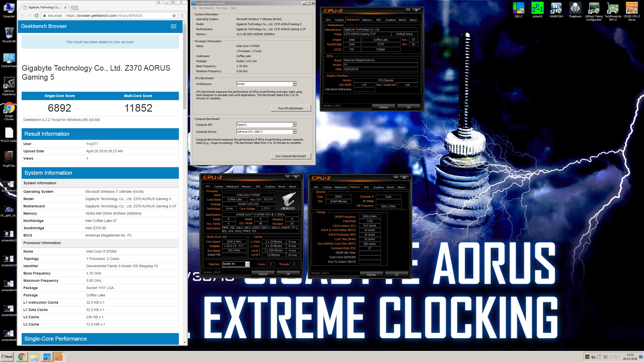Open the GeForce Experience desktop icon
Image resolution: width=644 pixels, height=362 pixels.
9,86
